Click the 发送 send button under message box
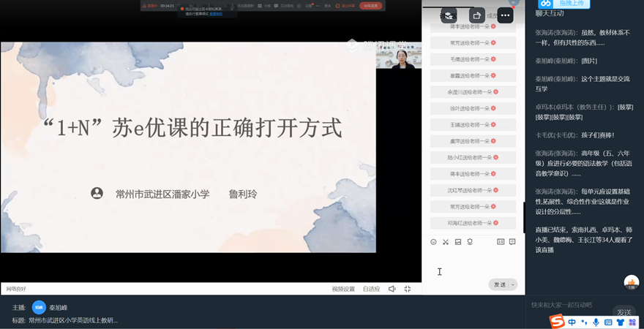 pos(499,284)
